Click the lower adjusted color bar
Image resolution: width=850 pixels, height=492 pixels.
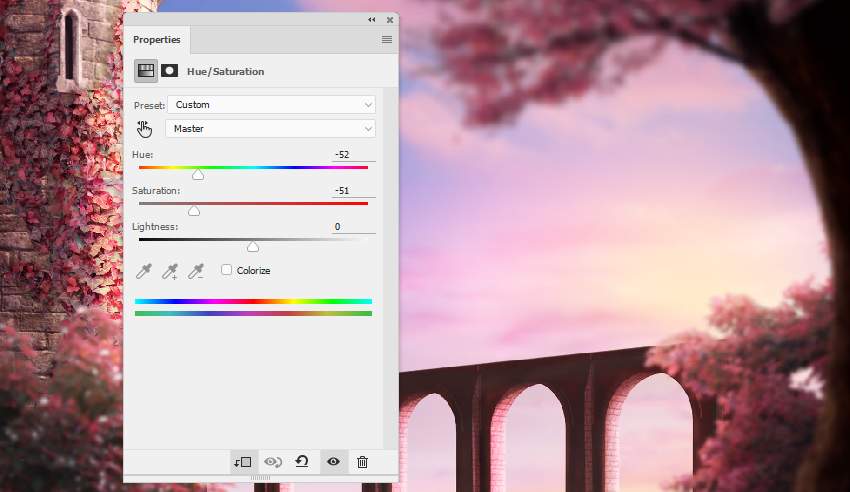pyautogui.click(x=253, y=313)
